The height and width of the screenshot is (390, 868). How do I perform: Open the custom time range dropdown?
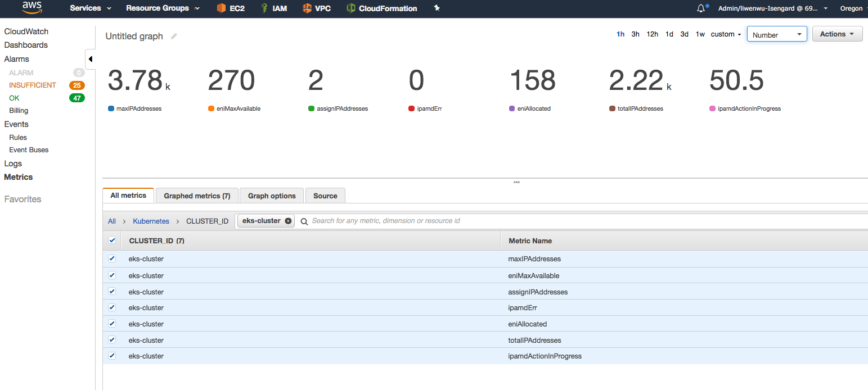pyautogui.click(x=726, y=34)
